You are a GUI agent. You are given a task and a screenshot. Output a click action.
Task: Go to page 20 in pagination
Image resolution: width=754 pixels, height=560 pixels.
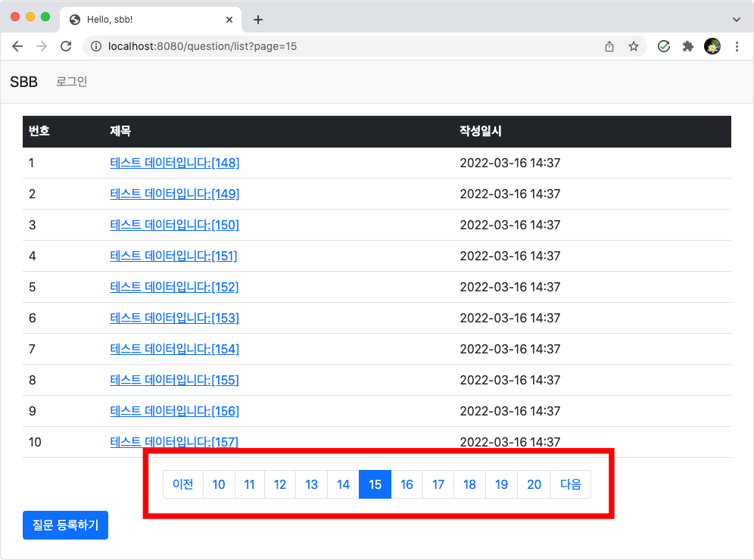pos(534,484)
